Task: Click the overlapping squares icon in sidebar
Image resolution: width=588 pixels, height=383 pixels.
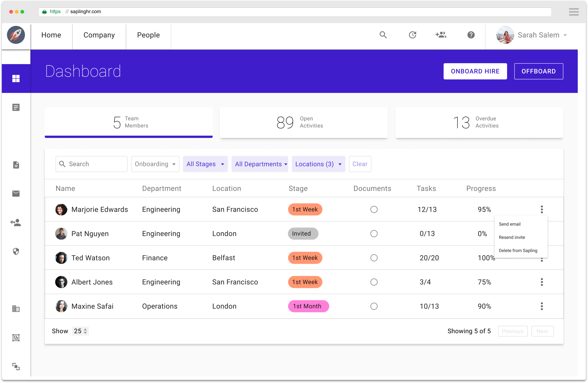Action: tap(16, 366)
